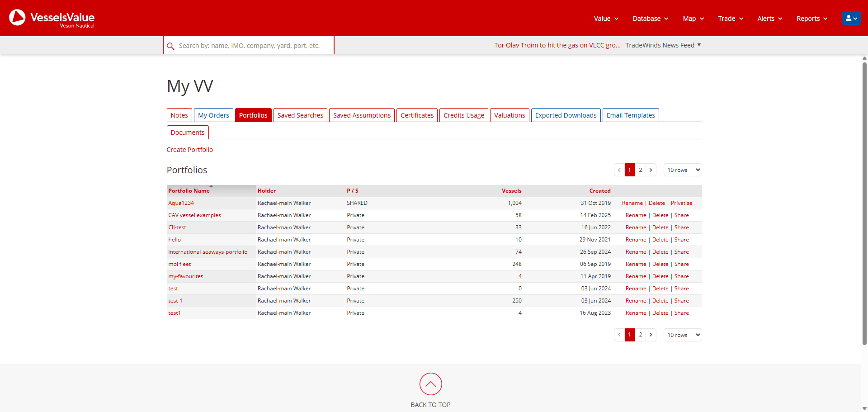Screen dimensions: 868x412
Task: Expand the TradeWinds News Feed selector
Action: pyautogui.click(x=663, y=45)
